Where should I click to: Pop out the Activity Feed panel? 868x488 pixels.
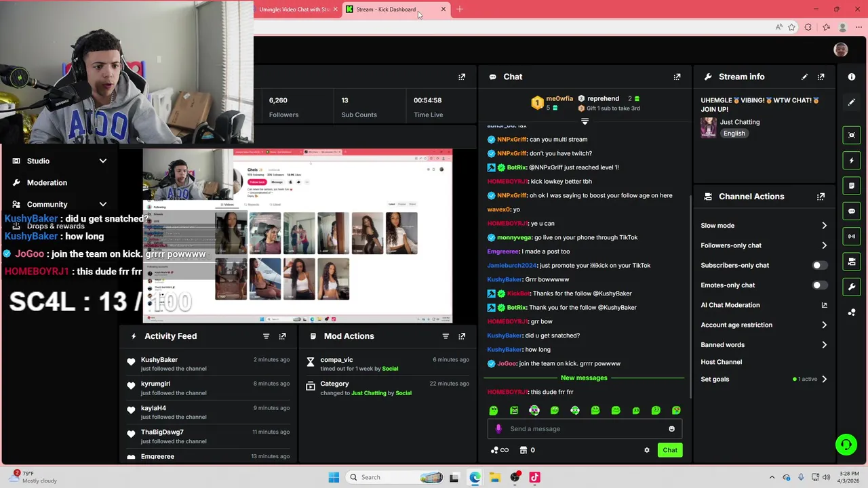click(282, 336)
